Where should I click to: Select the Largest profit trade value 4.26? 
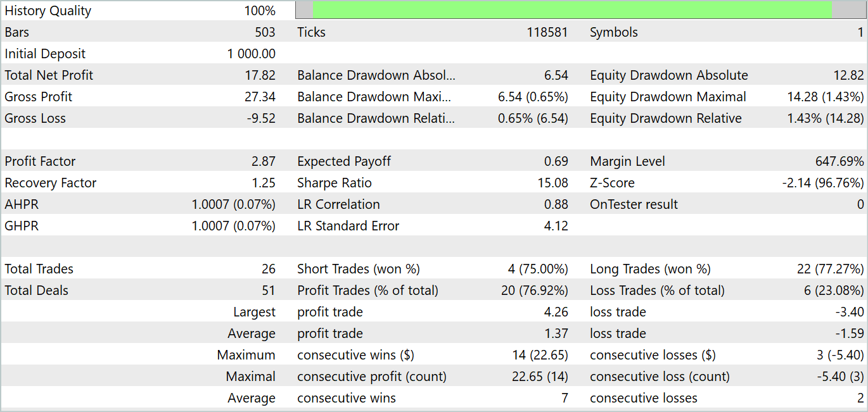click(x=556, y=312)
